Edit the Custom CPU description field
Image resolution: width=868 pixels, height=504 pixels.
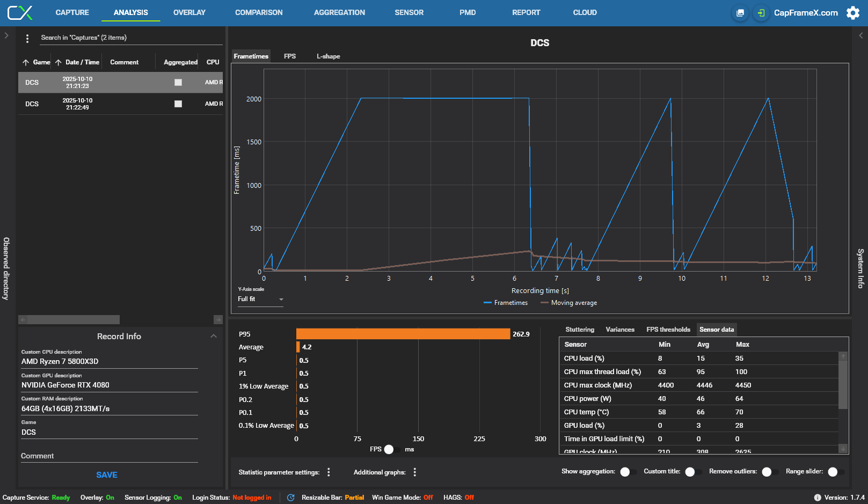point(110,362)
